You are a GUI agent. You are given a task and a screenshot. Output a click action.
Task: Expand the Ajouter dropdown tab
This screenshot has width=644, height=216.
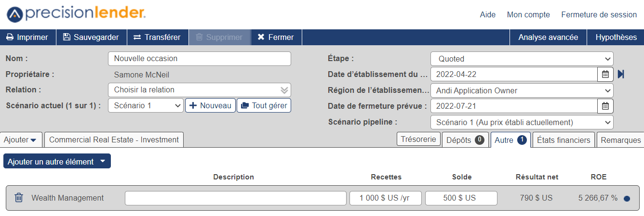21,140
